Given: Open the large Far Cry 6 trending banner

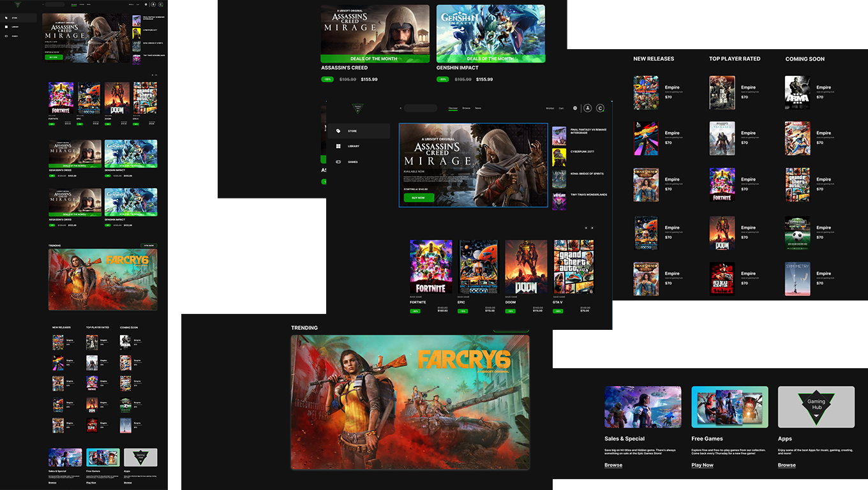Looking at the screenshot, I should pos(410,403).
